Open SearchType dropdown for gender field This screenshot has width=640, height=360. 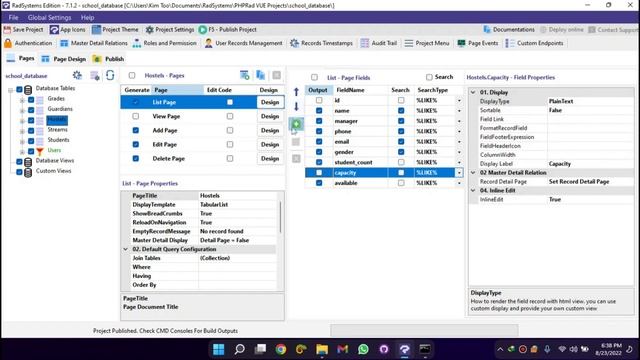459,152
